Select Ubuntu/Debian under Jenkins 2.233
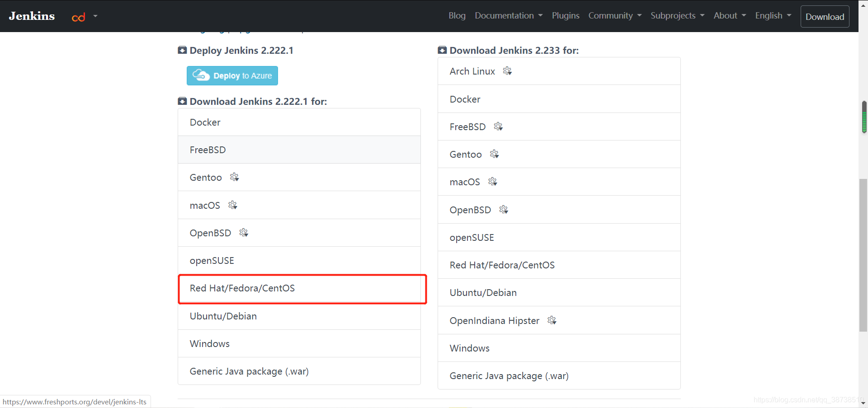Image resolution: width=868 pixels, height=408 pixels. 559,293
